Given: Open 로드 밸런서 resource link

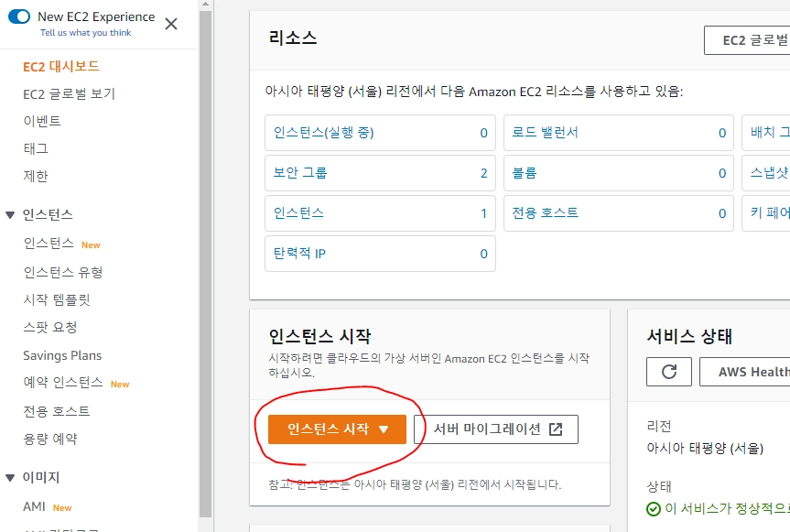Looking at the screenshot, I should click(546, 133).
